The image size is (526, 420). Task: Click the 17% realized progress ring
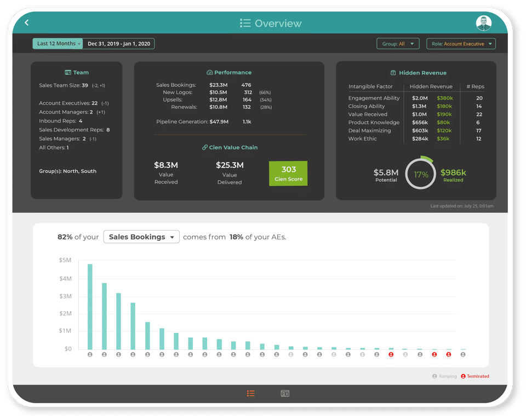[x=421, y=174]
